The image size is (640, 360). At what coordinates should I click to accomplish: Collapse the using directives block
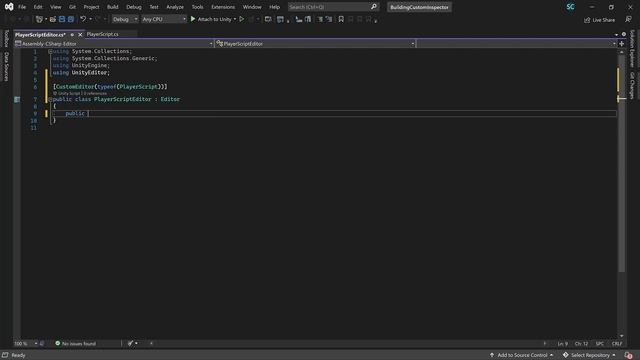[50, 51]
